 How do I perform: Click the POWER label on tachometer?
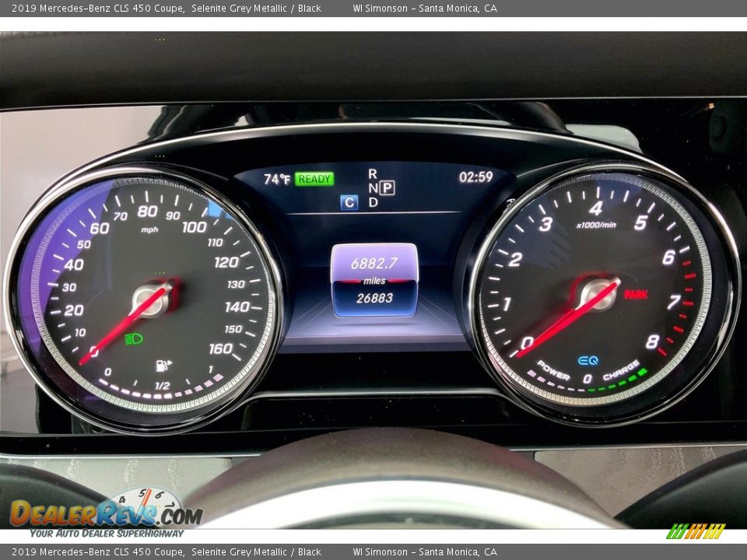553,370
